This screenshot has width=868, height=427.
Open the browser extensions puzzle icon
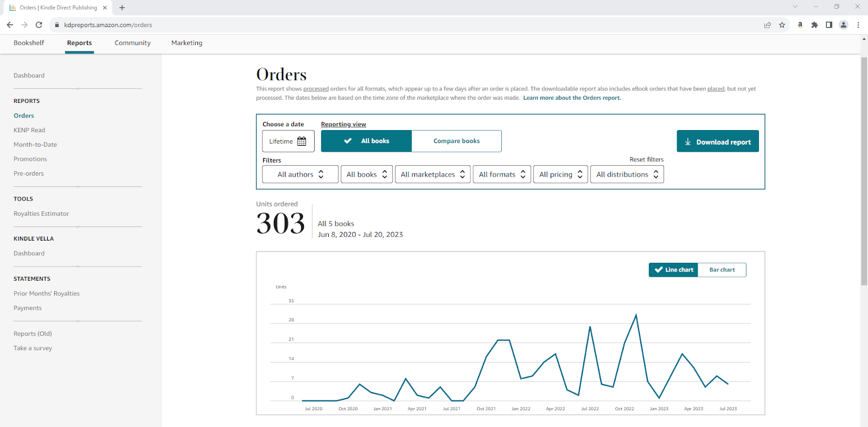pos(815,25)
